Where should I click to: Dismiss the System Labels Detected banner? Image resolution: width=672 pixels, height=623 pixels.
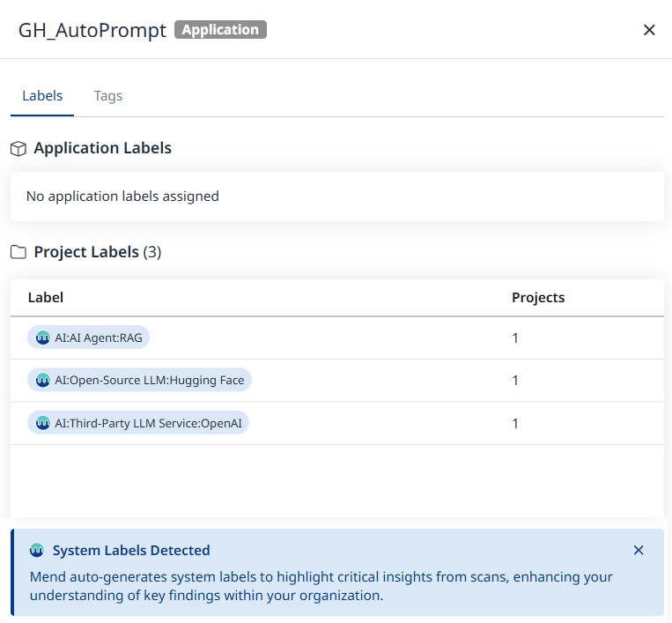(639, 551)
